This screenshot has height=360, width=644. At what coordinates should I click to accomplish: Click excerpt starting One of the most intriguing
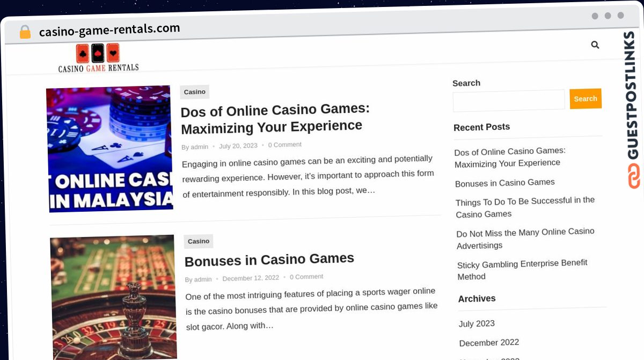tap(312, 308)
